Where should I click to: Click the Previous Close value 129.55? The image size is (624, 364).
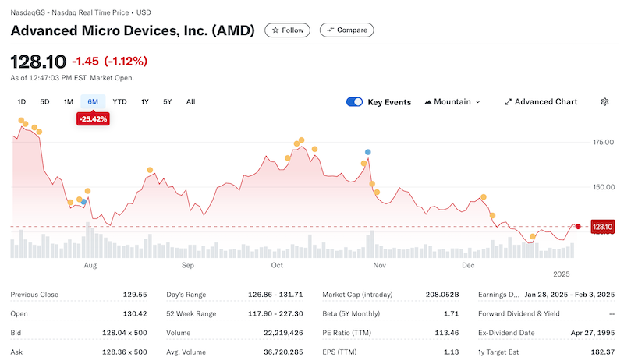coord(135,295)
